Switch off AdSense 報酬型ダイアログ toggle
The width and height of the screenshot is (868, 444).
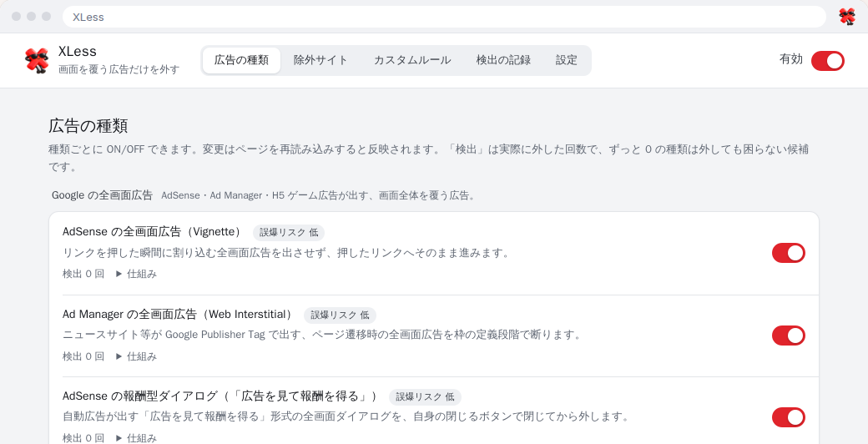[788, 417]
